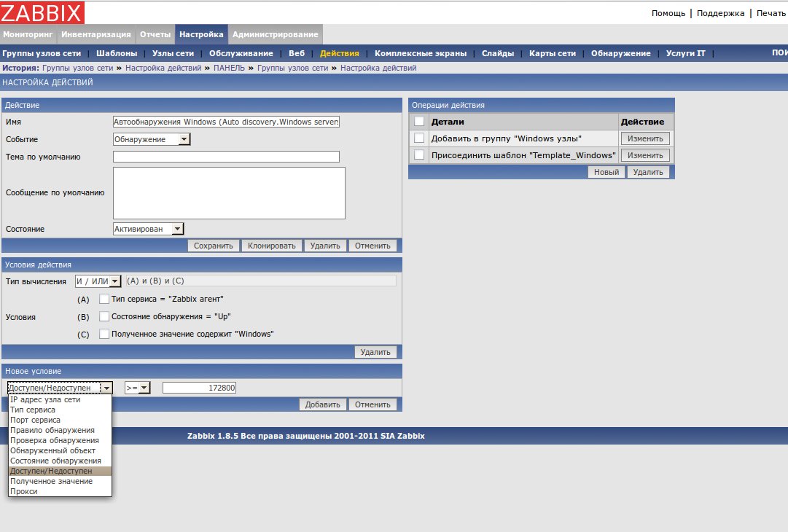The width and height of the screenshot is (788, 532).
Task: Open the >= operator dropdown
Action: click(x=138, y=388)
